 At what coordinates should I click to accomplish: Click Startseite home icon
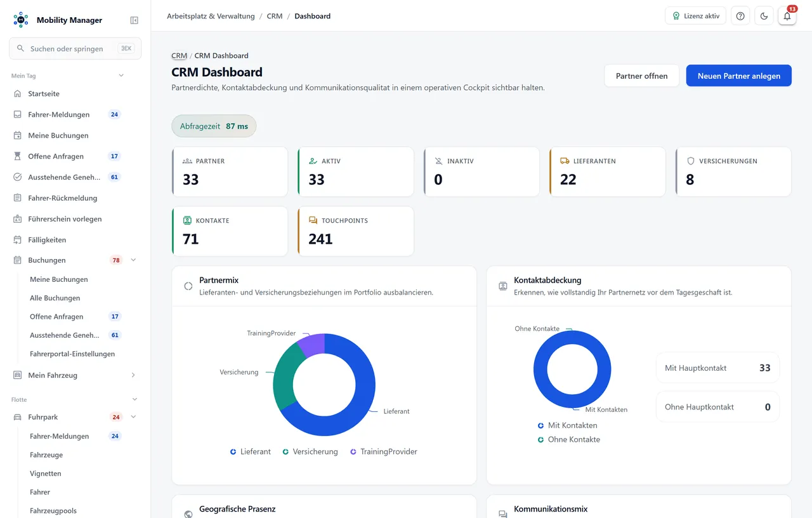click(18, 93)
